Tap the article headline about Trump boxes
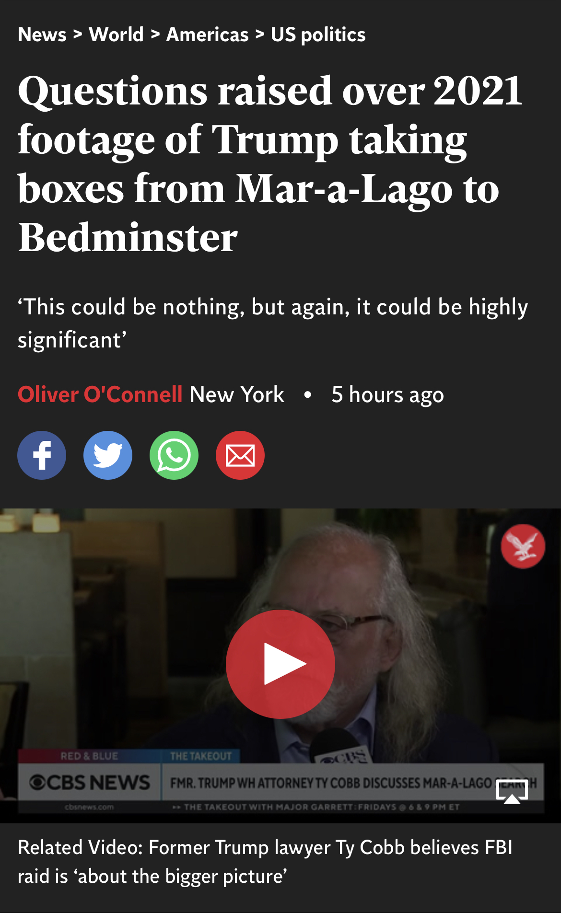The image size is (561, 924). tap(270, 164)
